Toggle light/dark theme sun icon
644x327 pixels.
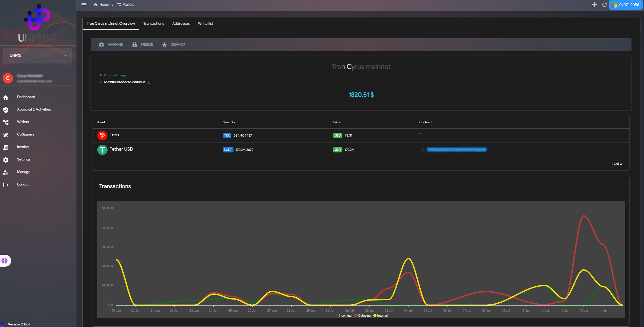pyautogui.click(x=594, y=5)
